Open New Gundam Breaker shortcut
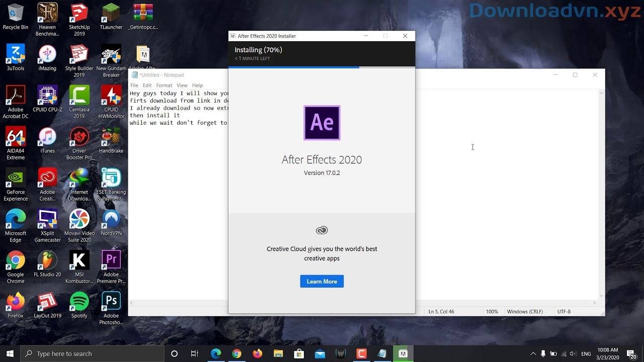 pyautogui.click(x=111, y=61)
